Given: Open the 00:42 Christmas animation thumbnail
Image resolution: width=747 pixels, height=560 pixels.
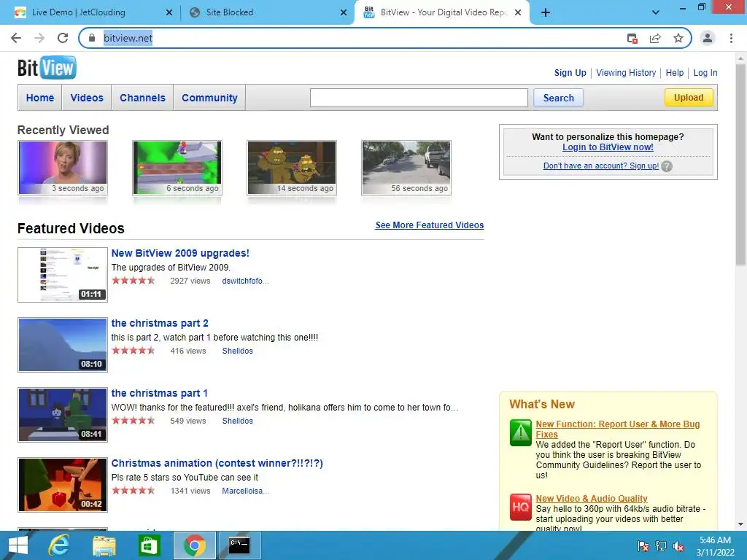Looking at the screenshot, I should pyautogui.click(x=63, y=485).
